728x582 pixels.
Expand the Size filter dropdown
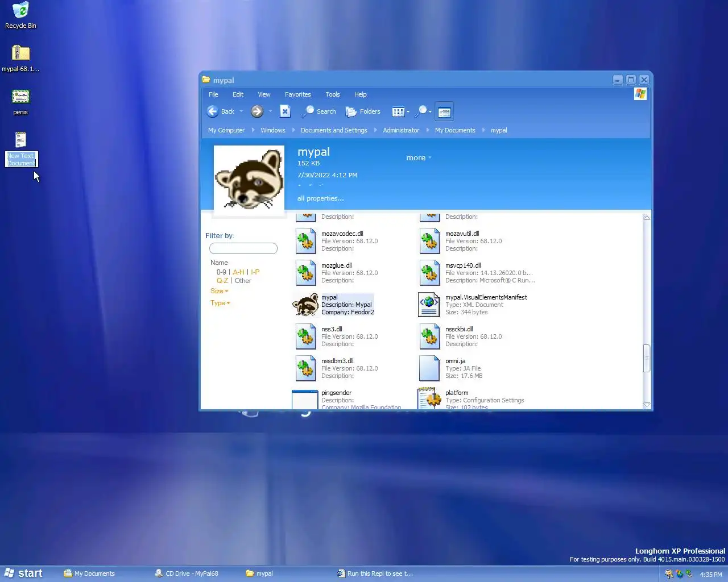point(220,291)
